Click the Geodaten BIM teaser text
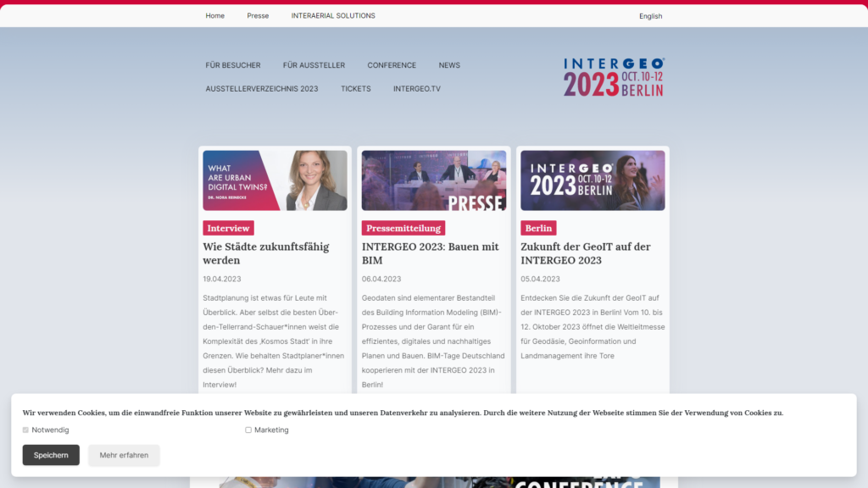Viewport: 868px width, 488px height. [x=433, y=341]
